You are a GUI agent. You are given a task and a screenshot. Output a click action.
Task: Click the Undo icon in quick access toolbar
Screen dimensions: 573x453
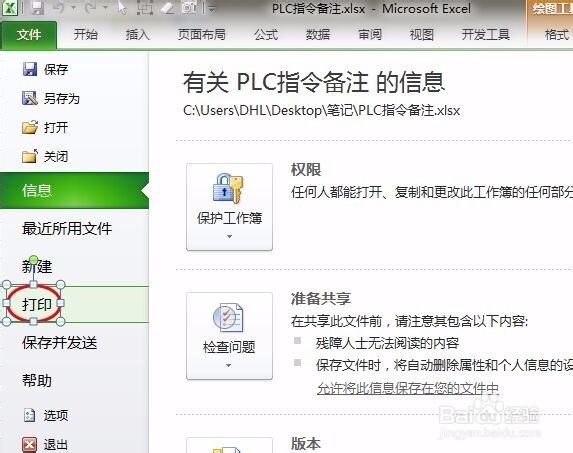(x=59, y=8)
